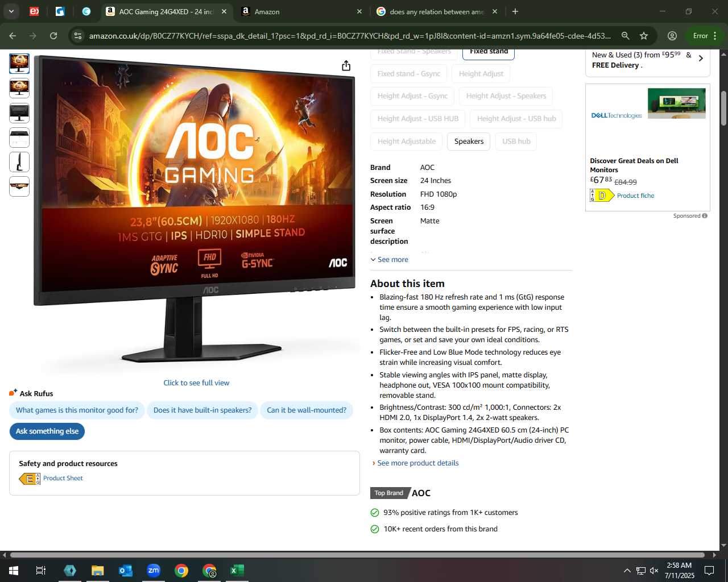Screen dimensions: 728x582
Task: Open the Chrome profile icon
Action: click(672, 36)
